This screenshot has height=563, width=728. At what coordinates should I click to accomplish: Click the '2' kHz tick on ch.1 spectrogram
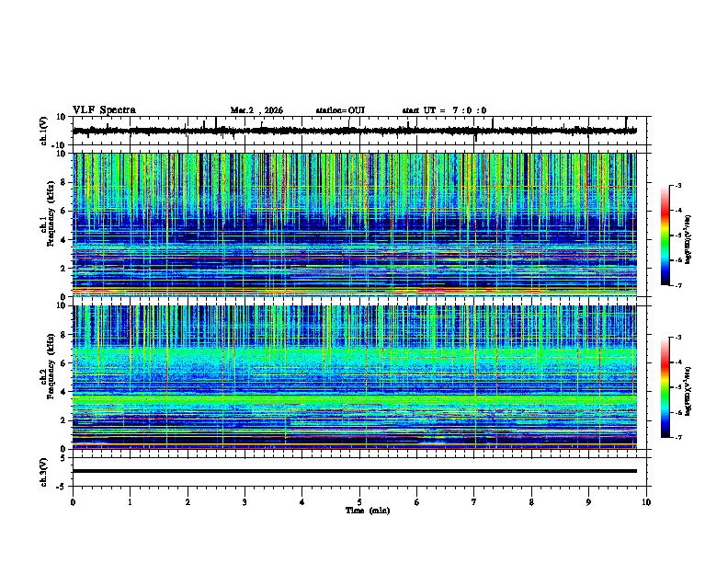[x=63, y=269]
